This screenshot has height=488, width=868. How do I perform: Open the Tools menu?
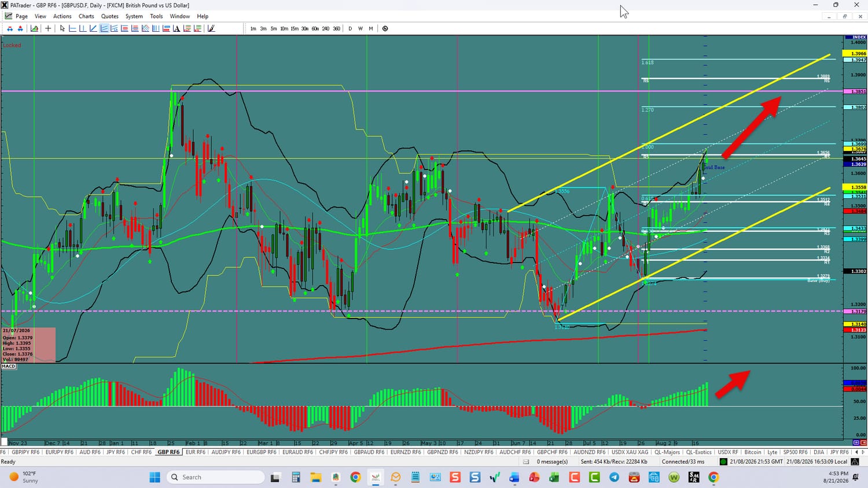point(156,16)
